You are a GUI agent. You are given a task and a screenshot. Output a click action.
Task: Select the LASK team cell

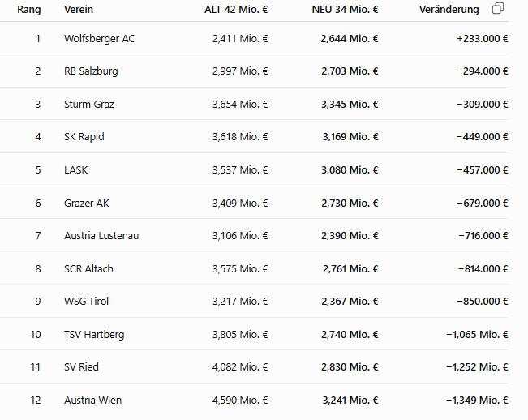pos(75,170)
